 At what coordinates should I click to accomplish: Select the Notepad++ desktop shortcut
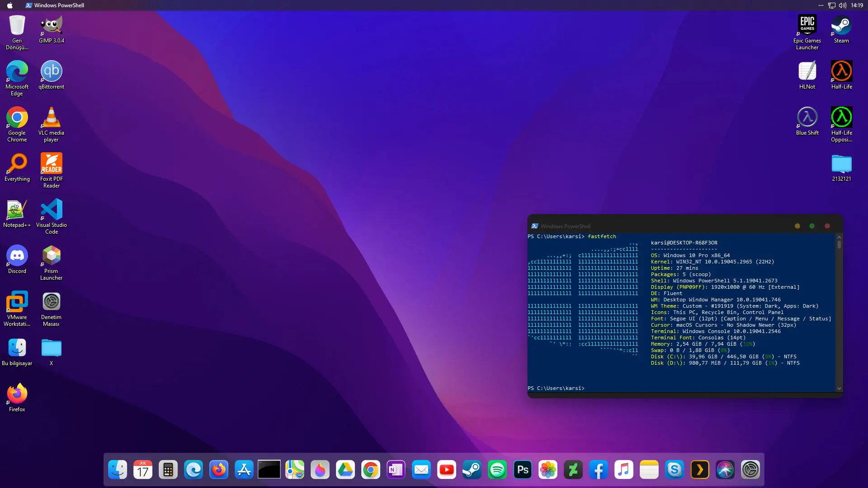click(x=17, y=213)
